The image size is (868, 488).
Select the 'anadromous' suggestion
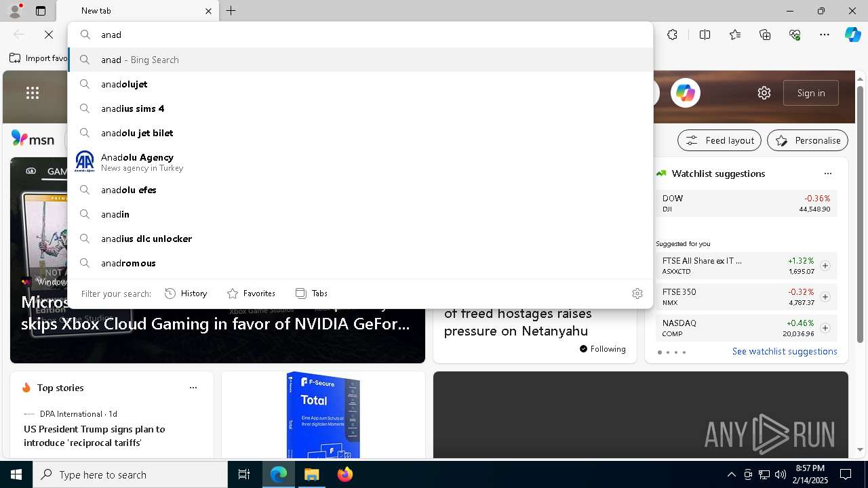(360, 263)
